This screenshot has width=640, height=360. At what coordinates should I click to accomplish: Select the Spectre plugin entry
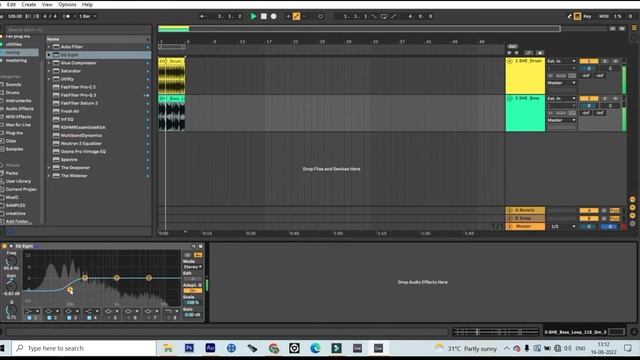(69, 160)
